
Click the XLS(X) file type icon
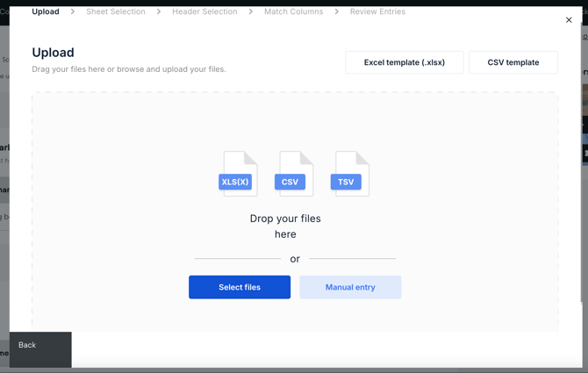pyautogui.click(x=238, y=174)
